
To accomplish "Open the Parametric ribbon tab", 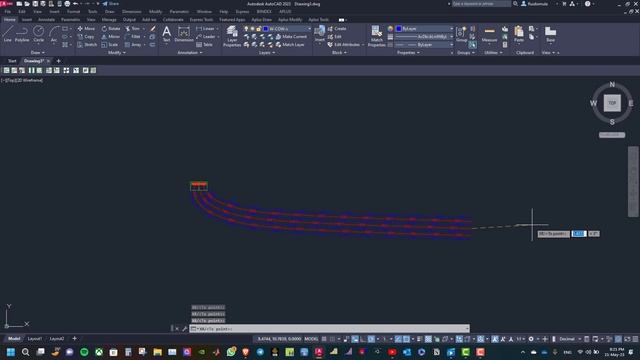I will [70, 20].
